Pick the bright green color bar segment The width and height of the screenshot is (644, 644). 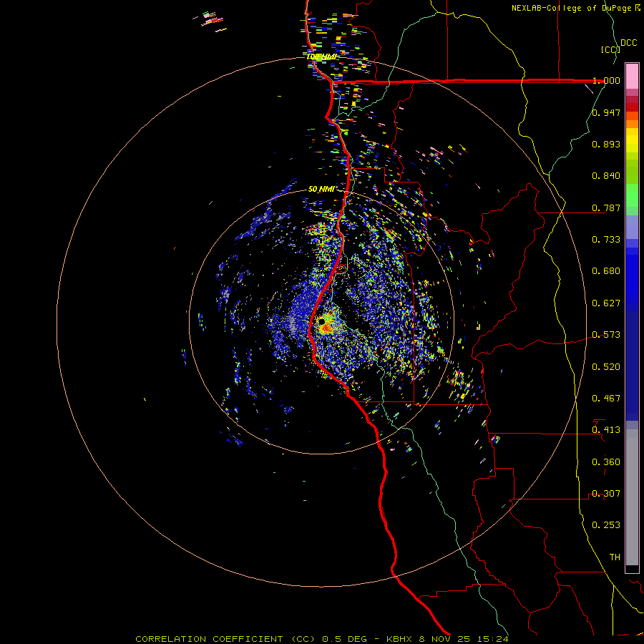click(x=632, y=195)
